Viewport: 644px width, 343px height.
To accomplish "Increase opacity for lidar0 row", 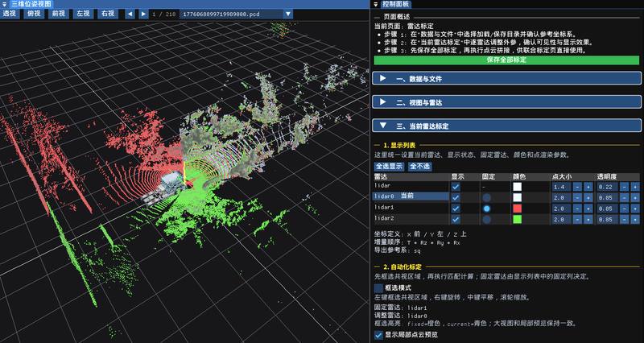I will [x=635, y=197].
